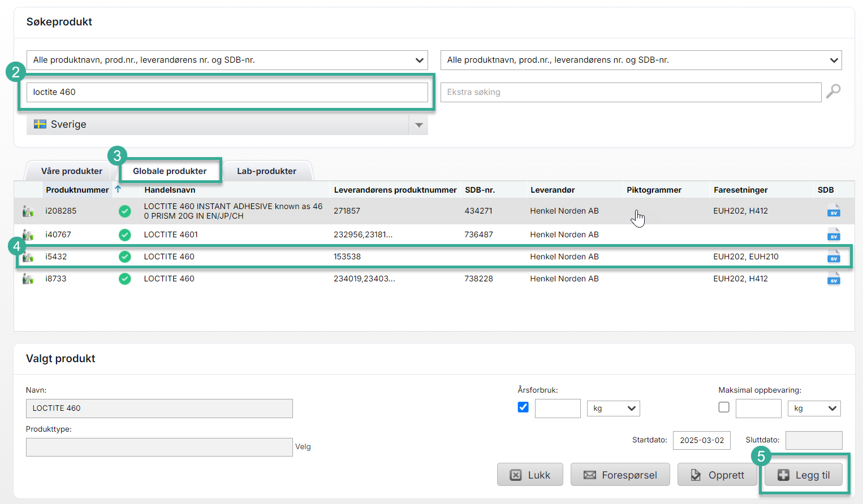The height and width of the screenshot is (504, 863).
Task: Sort by Leverandør column header
Action: pyautogui.click(x=553, y=190)
